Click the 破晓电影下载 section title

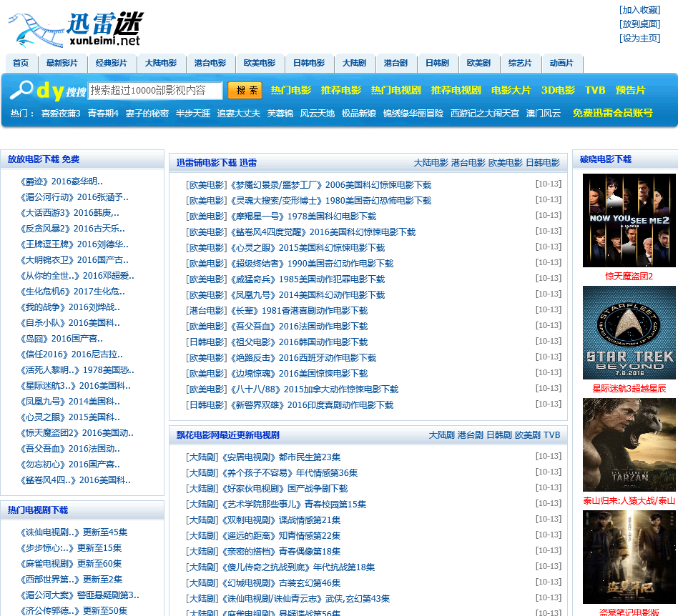pos(605,159)
